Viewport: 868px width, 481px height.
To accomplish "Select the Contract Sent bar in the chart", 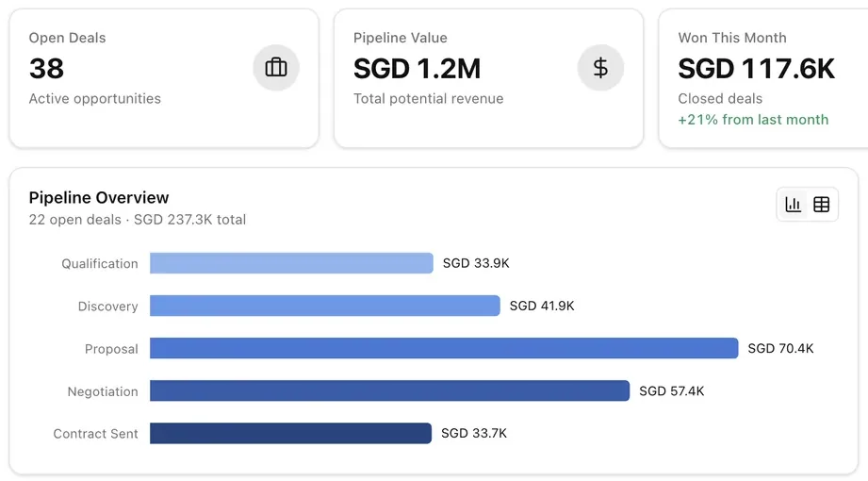I will [290, 433].
